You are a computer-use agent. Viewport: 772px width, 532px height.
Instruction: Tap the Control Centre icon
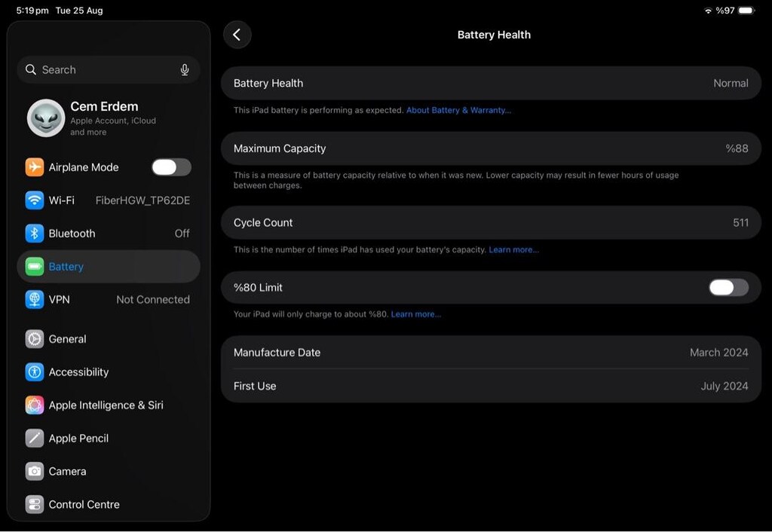(35, 504)
